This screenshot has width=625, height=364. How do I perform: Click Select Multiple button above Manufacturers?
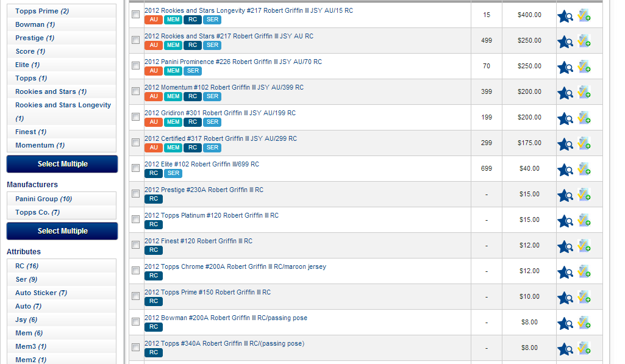click(62, 164)
